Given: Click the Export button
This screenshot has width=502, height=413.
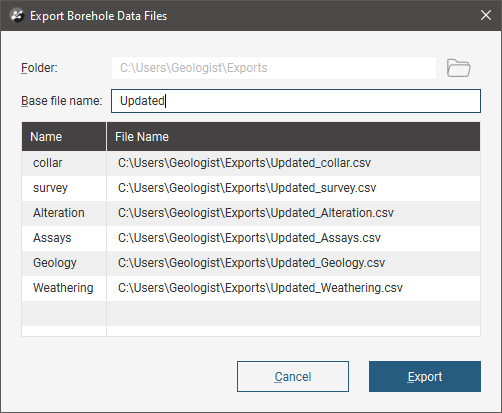Looking at the screenshot, I should [425, 376].
